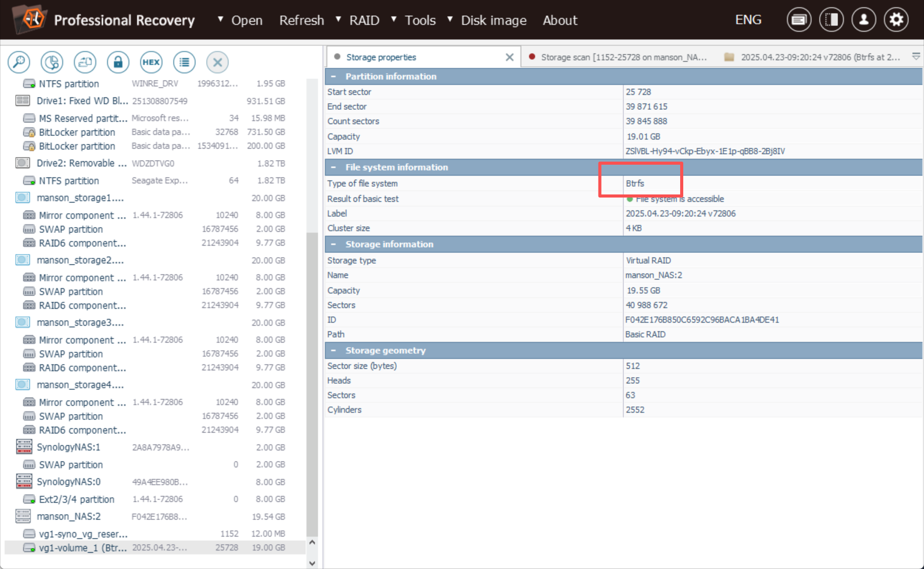Select the SynologyNAS:1 storage
This screenshot has width=924, height=569.
(x=155, y=447)
